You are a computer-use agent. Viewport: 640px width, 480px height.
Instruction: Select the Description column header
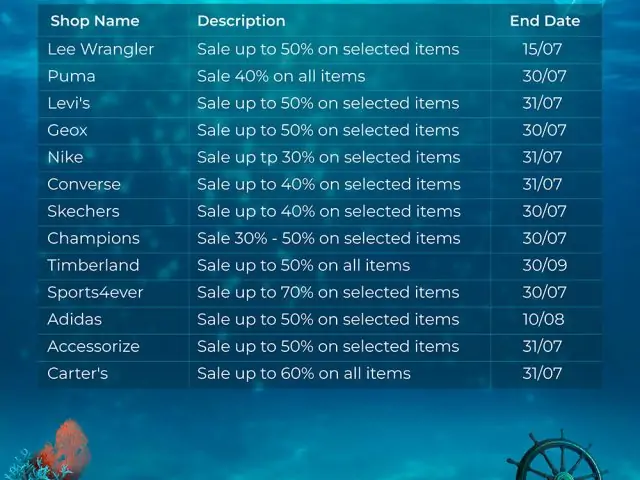coord(241,21)
